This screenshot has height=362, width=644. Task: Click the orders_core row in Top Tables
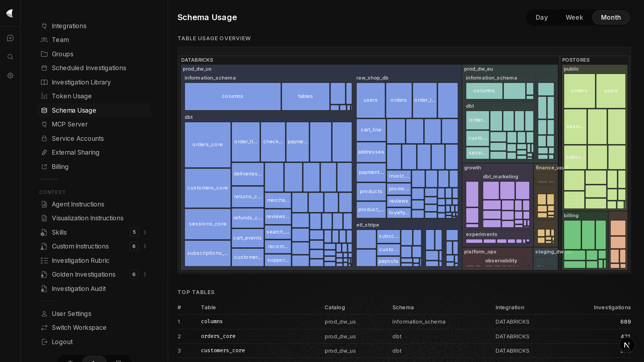coord(404,336)
